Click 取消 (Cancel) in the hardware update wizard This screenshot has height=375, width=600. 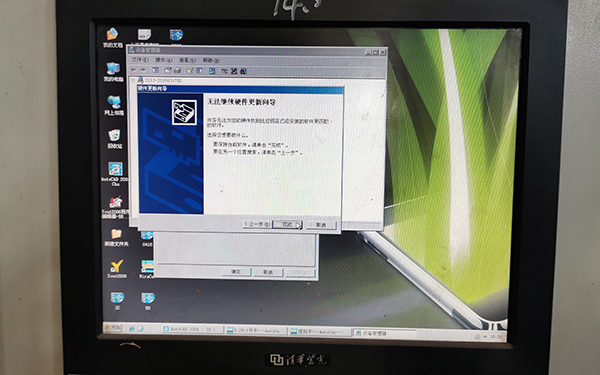click(x=321, y=225)
